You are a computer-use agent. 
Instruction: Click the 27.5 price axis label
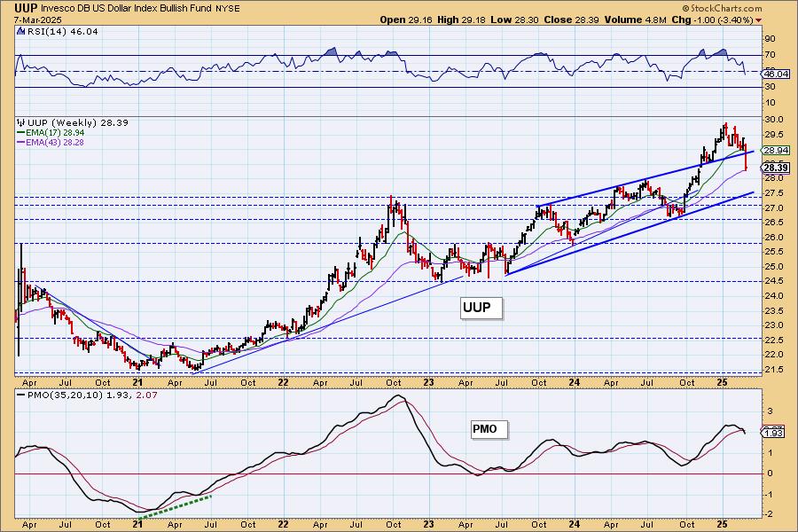point(774,193)
